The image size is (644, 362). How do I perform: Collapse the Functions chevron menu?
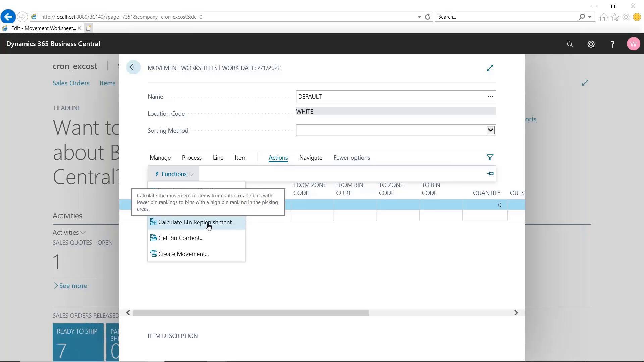coord(191,174)
